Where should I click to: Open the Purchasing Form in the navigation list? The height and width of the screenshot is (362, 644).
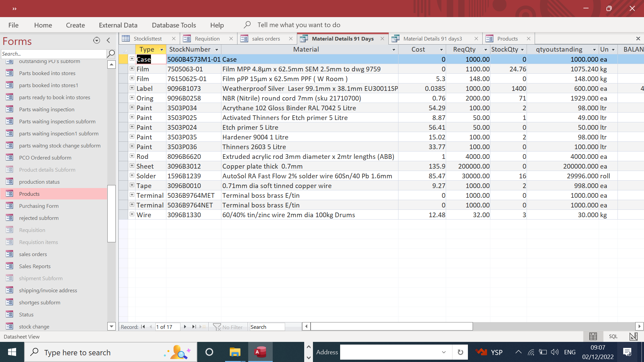click(x=39, y=206)
